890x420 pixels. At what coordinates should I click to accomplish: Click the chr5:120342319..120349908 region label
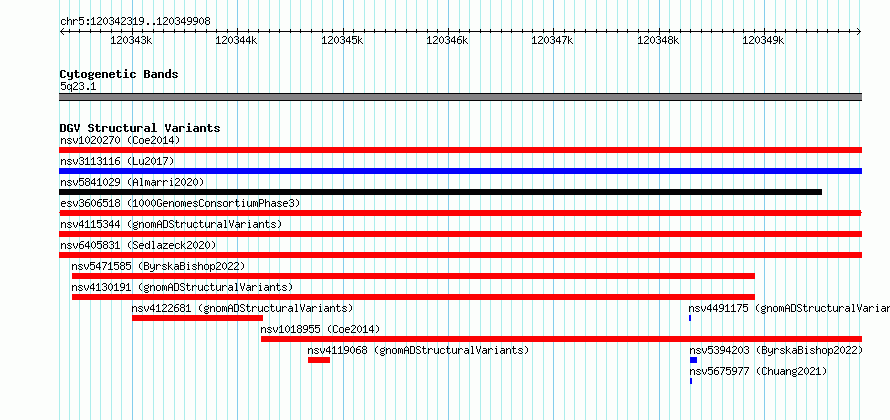pyautogui.click(x=135, y=22)
